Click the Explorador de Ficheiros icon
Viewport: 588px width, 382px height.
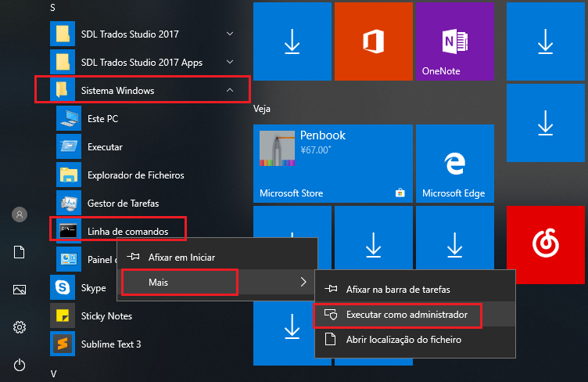click(69, 175)
